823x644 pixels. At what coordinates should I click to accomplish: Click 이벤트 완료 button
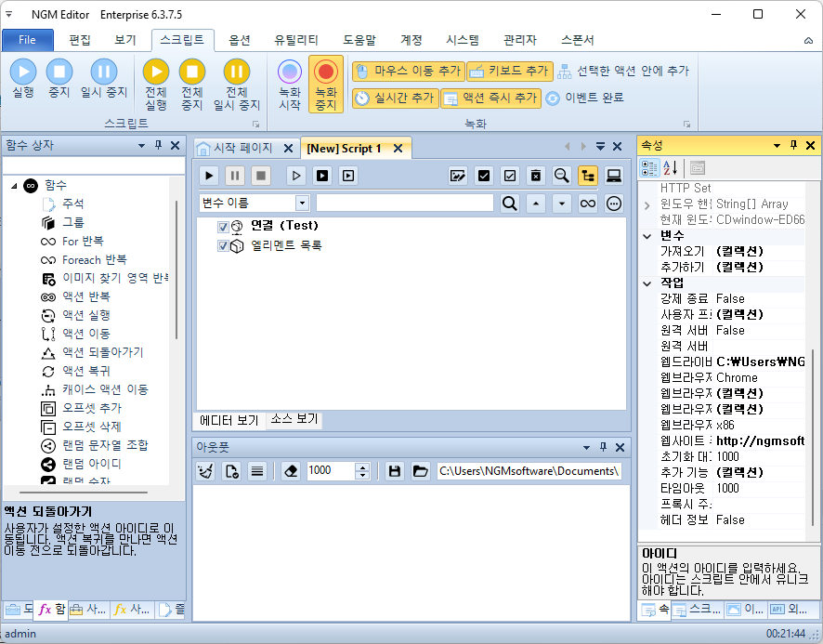coord(584,99)
